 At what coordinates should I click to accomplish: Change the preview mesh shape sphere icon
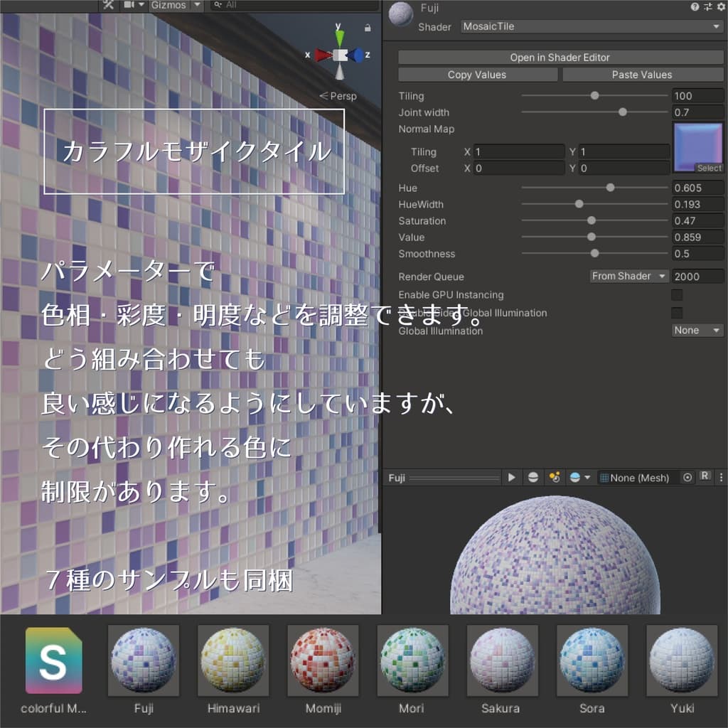(533, 477)
